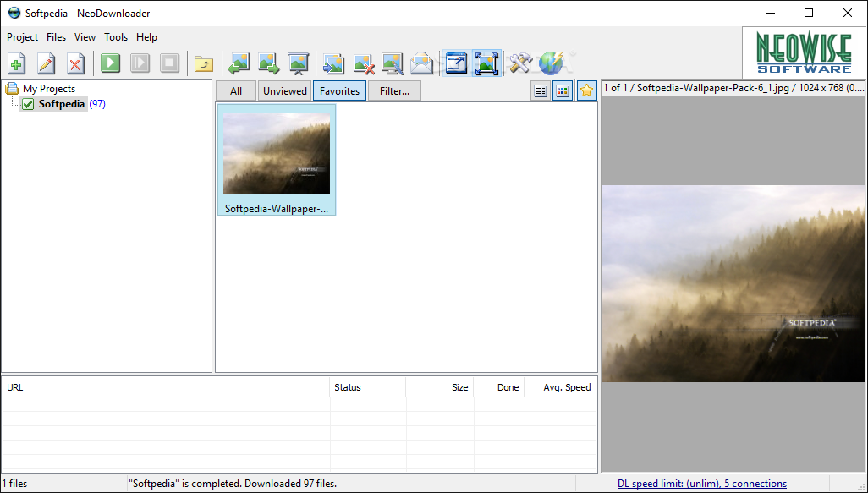Click the "1 files" status bar text
The image size is (868, 493).
pyautogui.click(x=15, y=484)
